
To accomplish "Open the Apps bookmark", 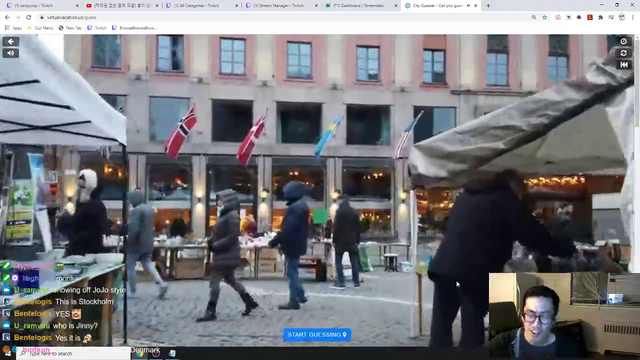I will 13,28.
